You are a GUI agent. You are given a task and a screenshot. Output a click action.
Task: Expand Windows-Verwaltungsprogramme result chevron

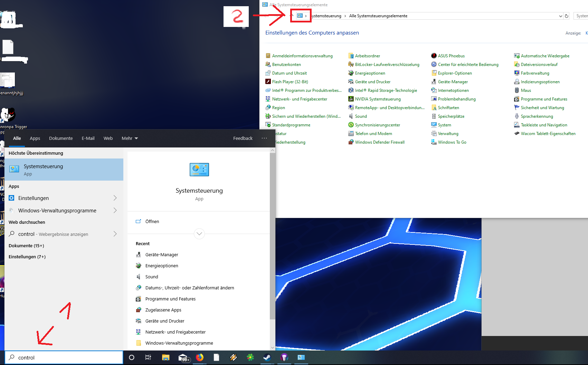[x=115, y=210]
